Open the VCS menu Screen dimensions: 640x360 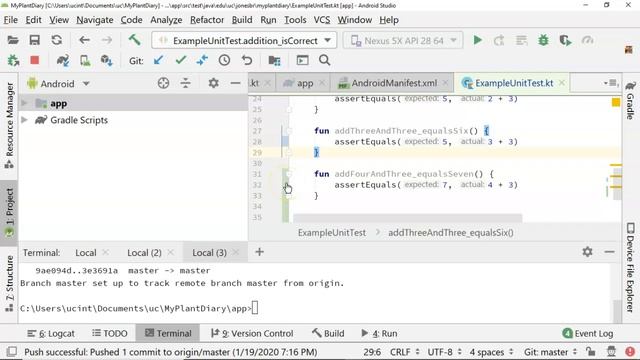tap(322, 20)
